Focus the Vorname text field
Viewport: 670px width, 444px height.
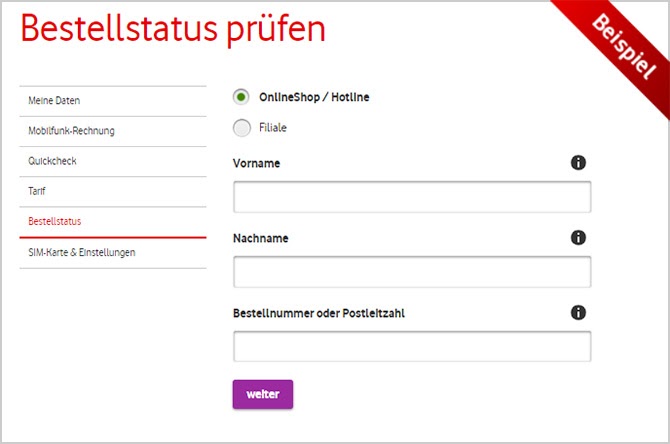point(412,197)
